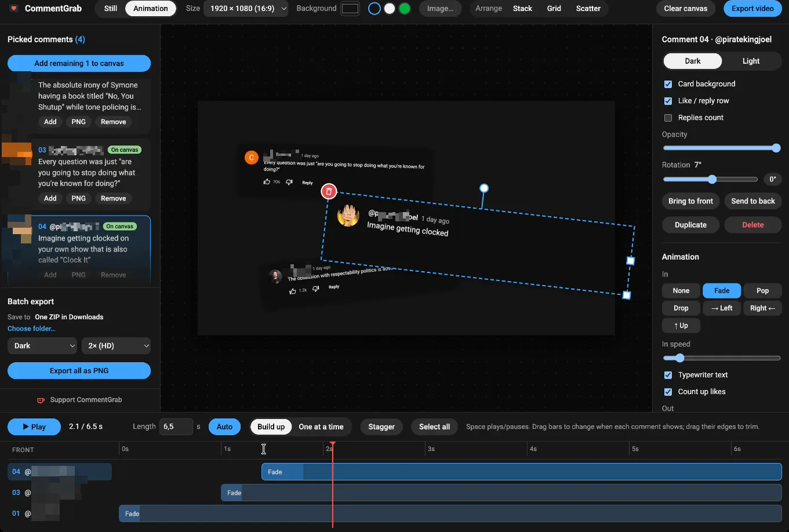
Task: Toggle Card background checkbox
Action: tap(668, 84)
